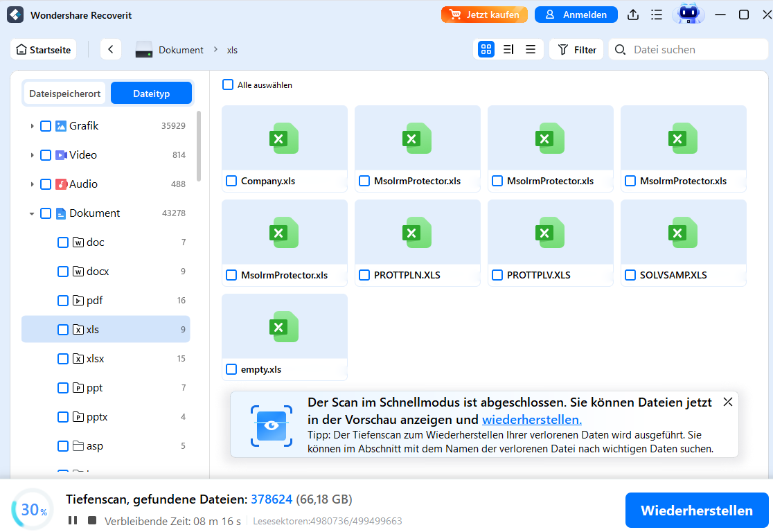The width and height of the screenshot is (773, 532).
Task: Select the SOLVSAMP.XLS file checkbox
Action: [x=630, y=275]
